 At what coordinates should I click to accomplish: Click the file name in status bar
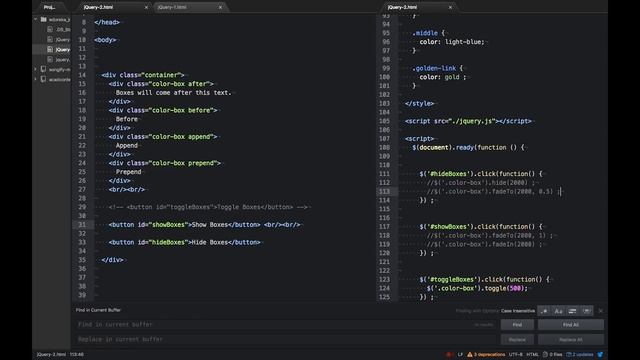click(x=51, y=354)
